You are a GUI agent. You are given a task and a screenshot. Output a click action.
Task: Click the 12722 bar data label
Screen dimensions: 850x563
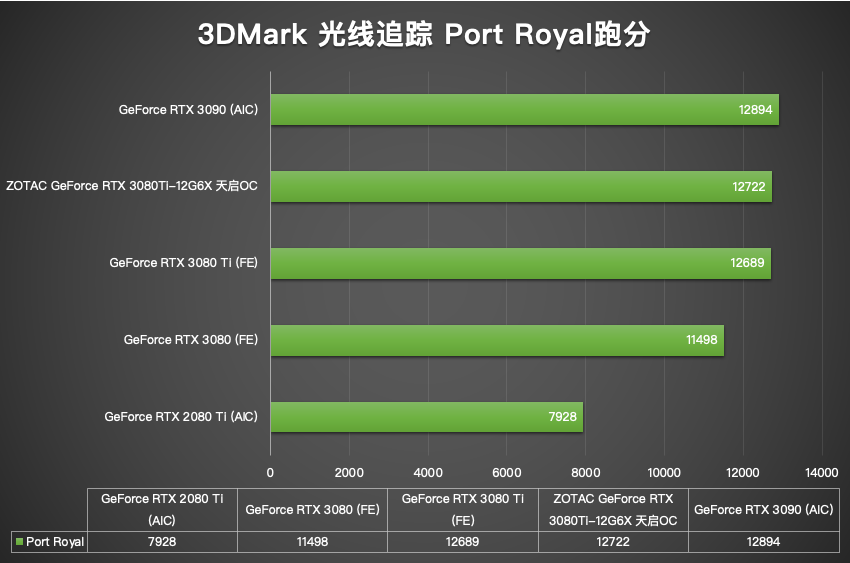coord(749,187)
